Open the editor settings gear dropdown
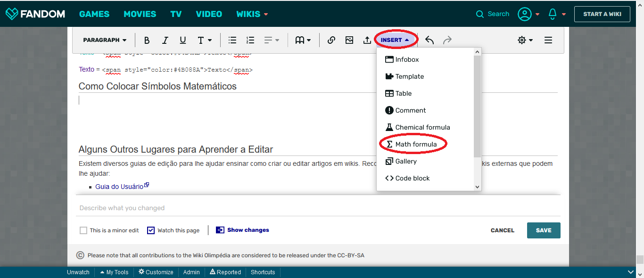 (525, 40)
